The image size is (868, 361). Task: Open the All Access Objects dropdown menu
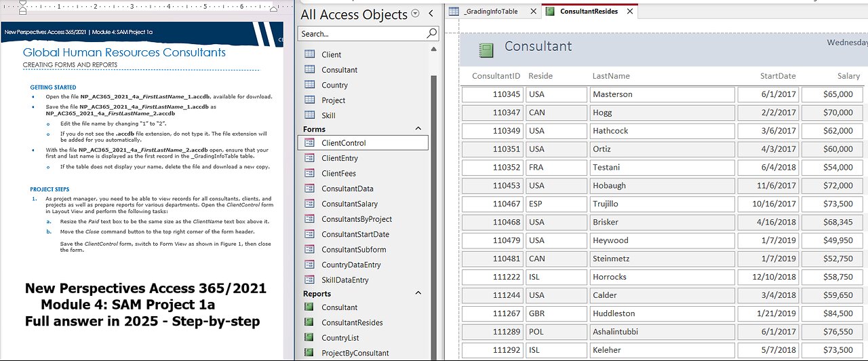[415, 14]
